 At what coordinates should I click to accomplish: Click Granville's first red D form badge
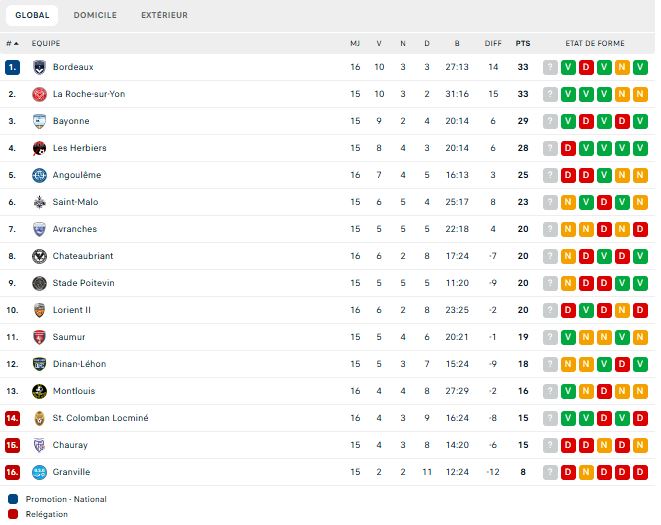(568, 472)
